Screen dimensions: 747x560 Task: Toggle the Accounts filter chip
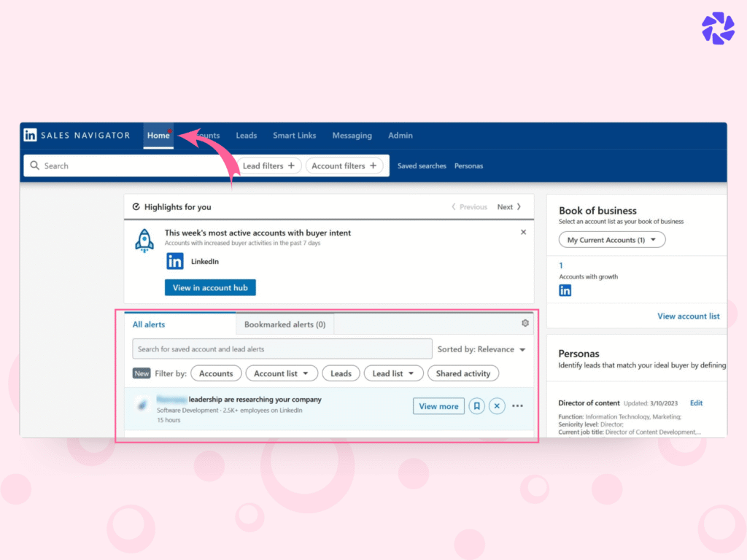(216, 373)
